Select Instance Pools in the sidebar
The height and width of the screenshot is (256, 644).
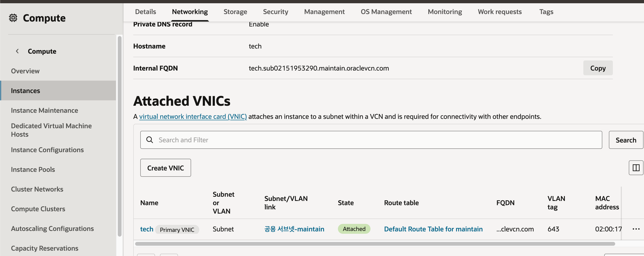click(x=33, y=170)
